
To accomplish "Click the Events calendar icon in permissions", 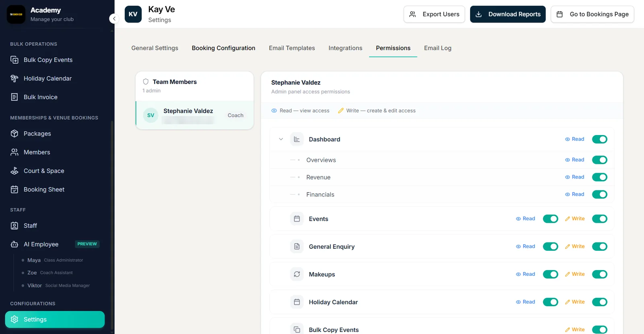I will pos(297,219).
